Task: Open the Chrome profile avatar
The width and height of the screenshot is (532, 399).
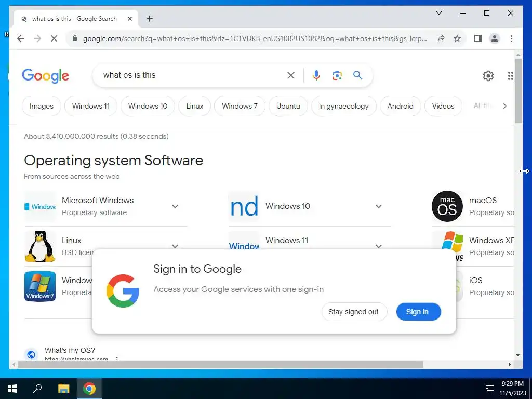Action: coord(495,38)
